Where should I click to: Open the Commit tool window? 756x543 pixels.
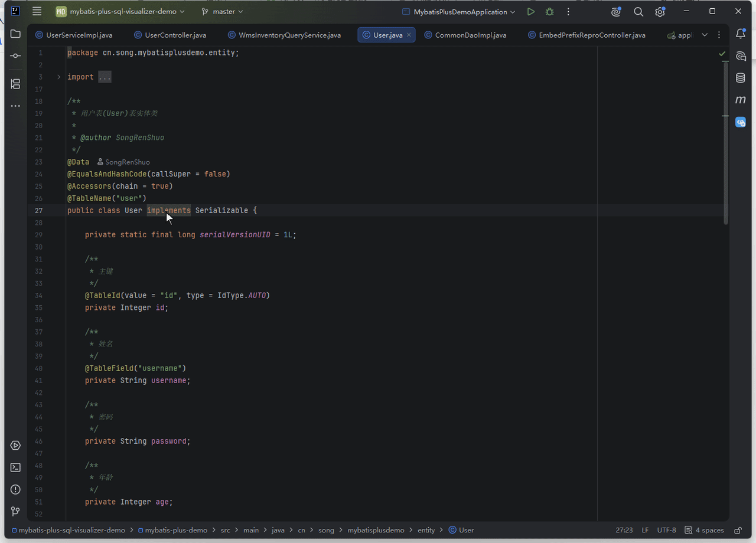(x=15, y=55)
